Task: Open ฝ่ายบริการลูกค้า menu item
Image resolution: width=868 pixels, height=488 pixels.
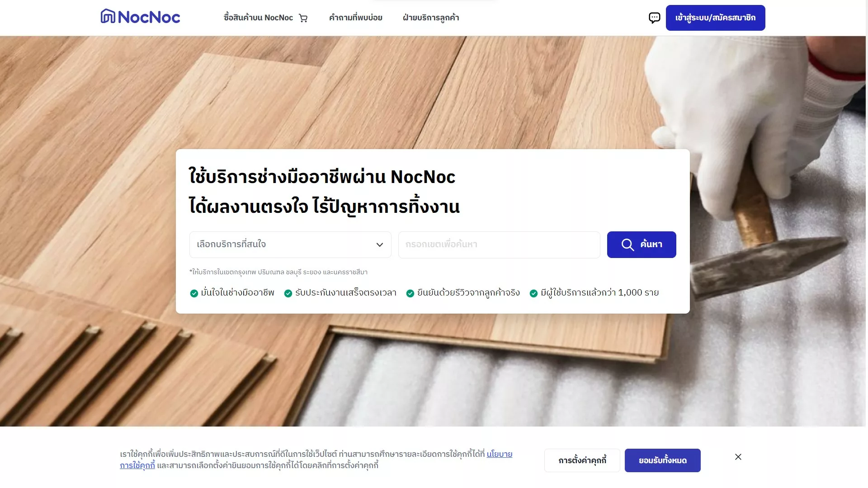Action: [431, 18]
